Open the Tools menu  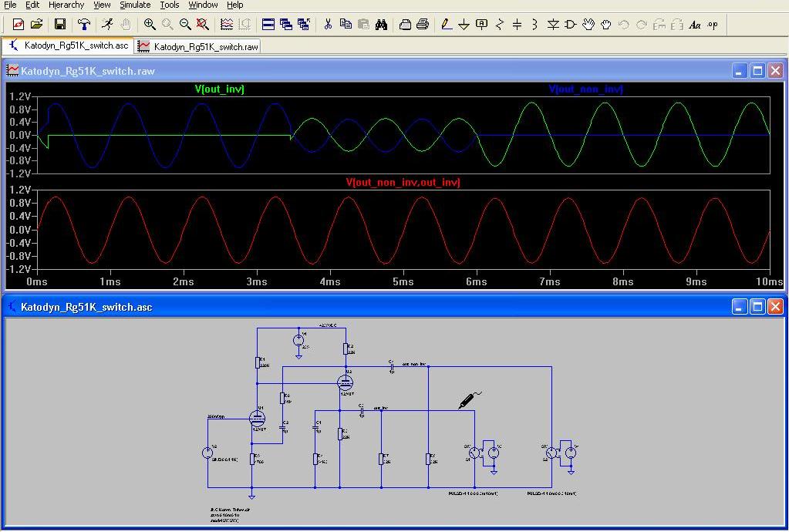[170, 5]
